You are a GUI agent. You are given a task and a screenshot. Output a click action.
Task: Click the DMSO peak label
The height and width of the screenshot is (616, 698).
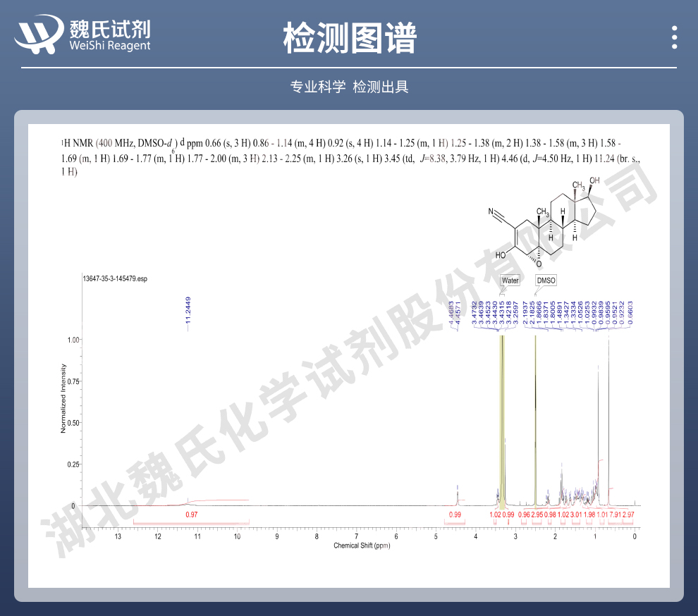point(546,281)
